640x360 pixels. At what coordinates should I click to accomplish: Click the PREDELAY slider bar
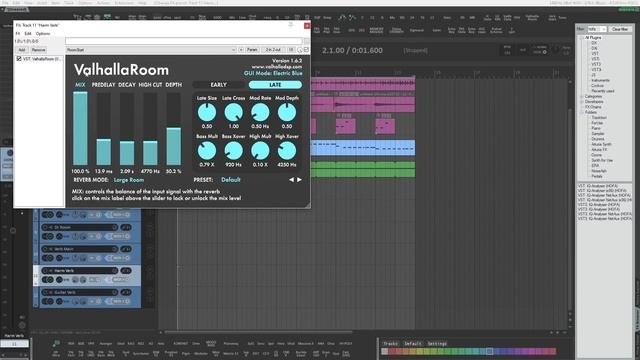tap(104, 129)
